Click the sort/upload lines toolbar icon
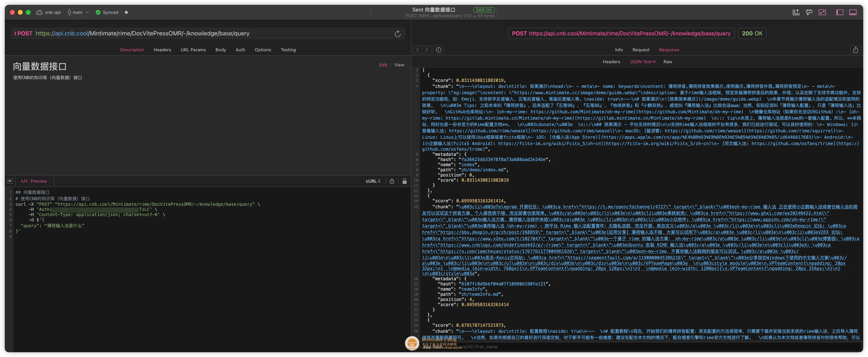Image resolution: width=868 pixels, height=357 pixels. (x=796, y=13)
